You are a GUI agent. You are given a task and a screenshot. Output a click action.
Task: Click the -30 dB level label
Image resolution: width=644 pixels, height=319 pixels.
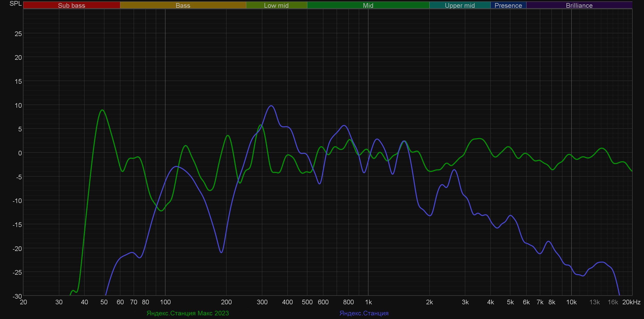(x=17, y=296)
